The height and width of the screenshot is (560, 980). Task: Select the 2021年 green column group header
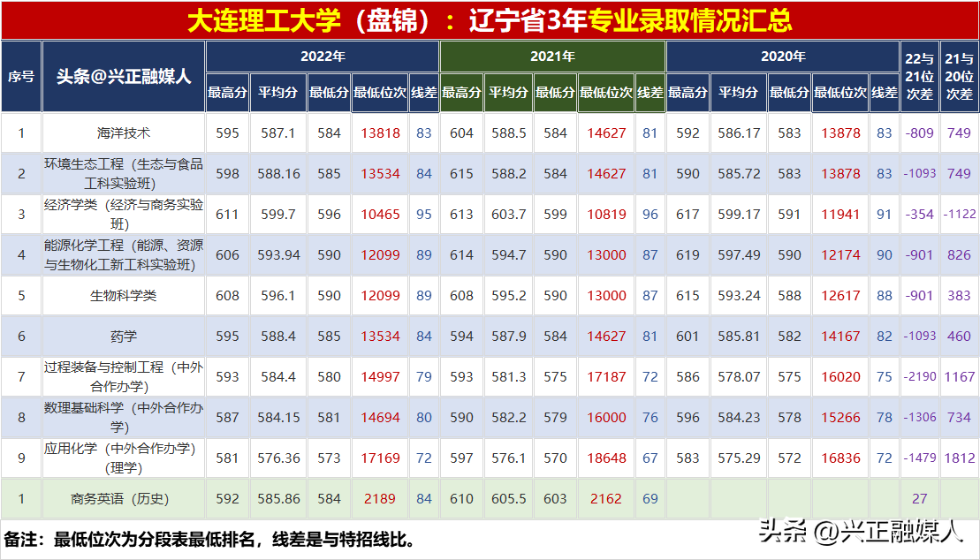552,57
